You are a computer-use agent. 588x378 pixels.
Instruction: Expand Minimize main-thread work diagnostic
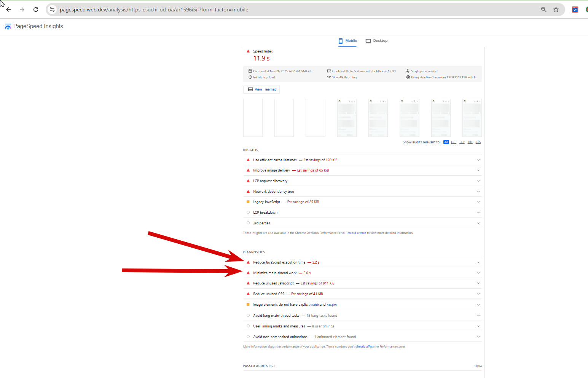[362, 273]
